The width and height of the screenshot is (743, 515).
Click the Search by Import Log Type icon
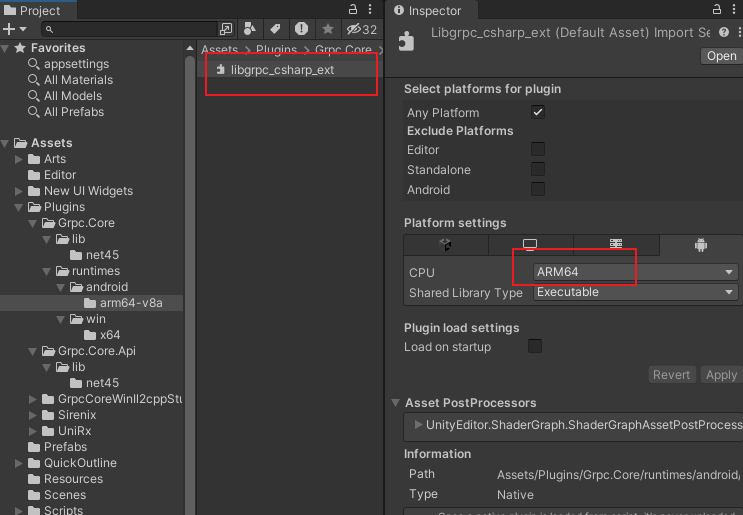pyautogui.click(x=301, y=29)
